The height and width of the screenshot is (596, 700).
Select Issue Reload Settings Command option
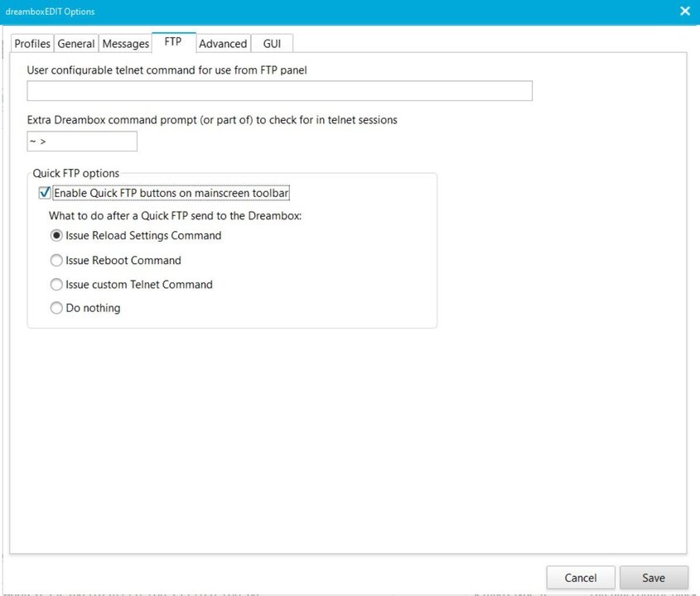57,236
